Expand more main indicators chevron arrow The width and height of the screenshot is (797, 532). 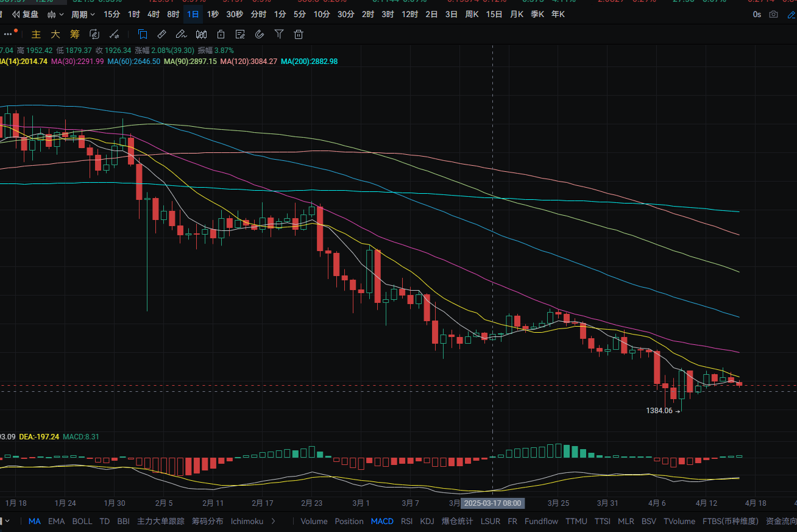click(x=273, y=521)
